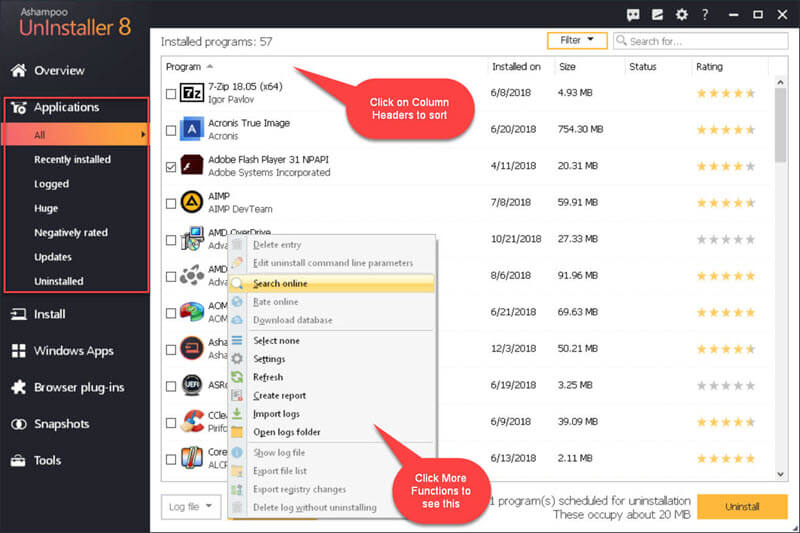Show Negatively rated applications

click(x=71, y=233)
